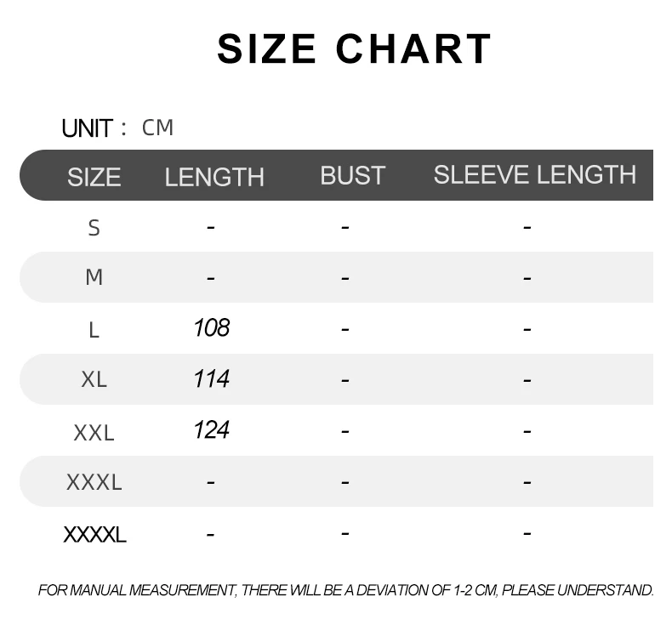Select the M size row label
The height and width of the screenshot is (625, 672).
94,277
